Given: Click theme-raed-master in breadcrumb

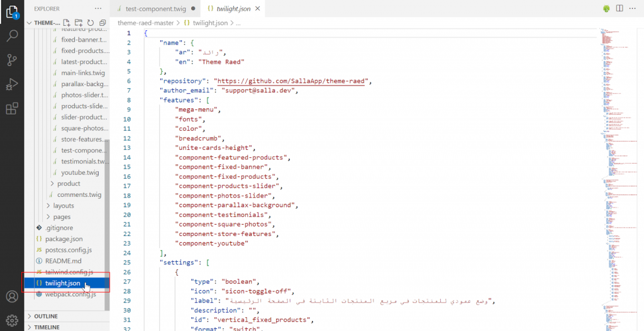Looking at the screenshot, I should click(x=145, y=23).
